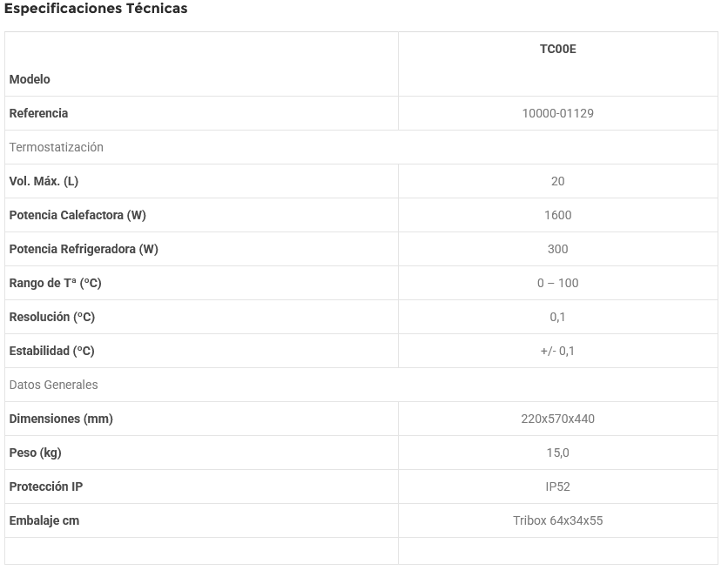Click the "Potencia Calefactora (W)" label
Viewport: 728px width, 577px height.
click(x=78, y=215)
